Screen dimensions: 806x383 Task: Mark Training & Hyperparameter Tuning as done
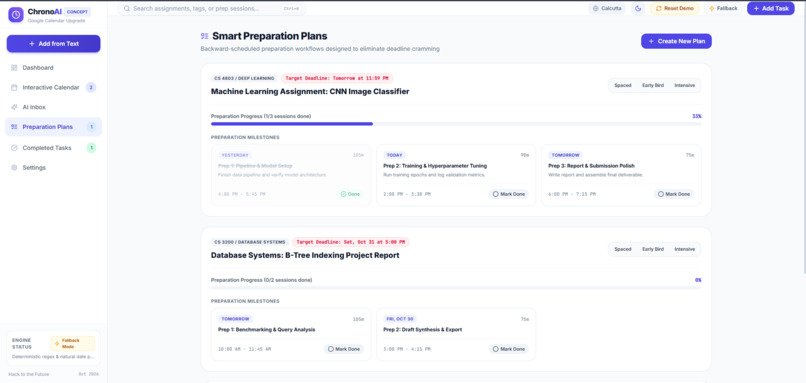[x=508, y=194]
